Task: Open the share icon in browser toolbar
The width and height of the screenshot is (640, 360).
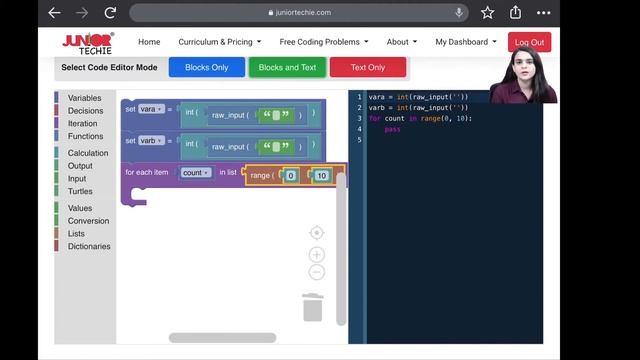Action: (516, 12)
